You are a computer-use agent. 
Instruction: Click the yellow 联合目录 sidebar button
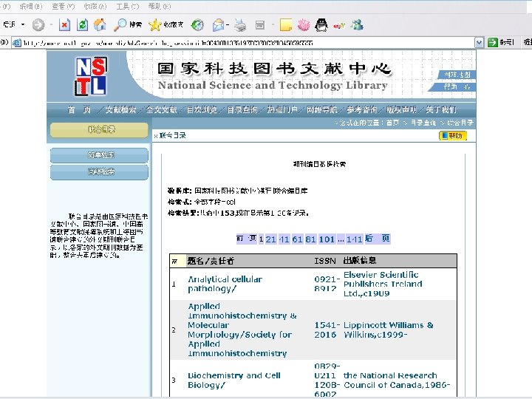click(x=99, y=129)
